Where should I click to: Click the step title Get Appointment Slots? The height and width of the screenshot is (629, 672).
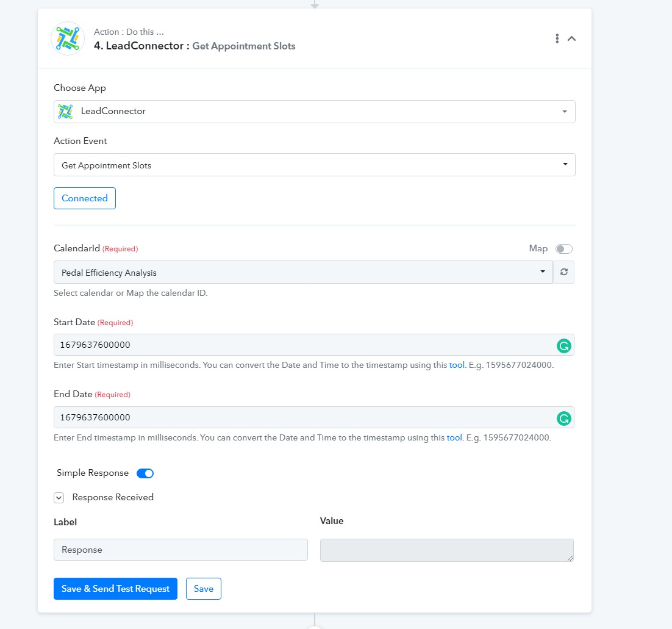click(244, 46)
